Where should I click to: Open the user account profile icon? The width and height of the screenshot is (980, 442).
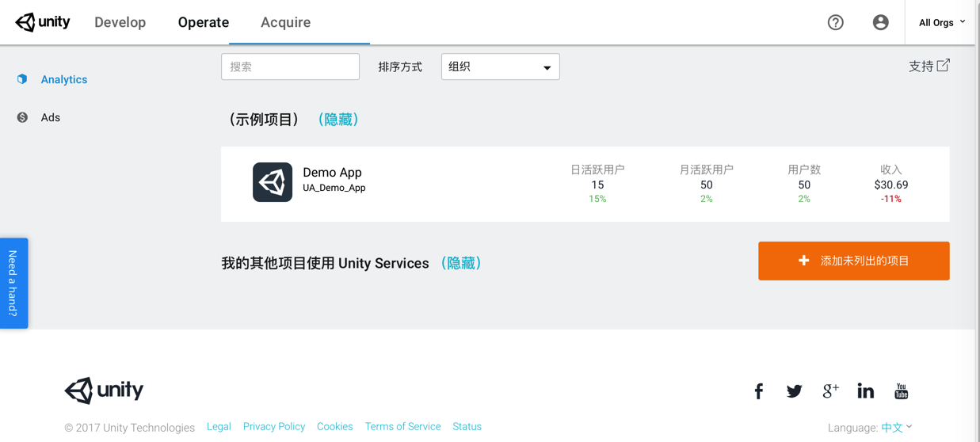click(880, 22)
